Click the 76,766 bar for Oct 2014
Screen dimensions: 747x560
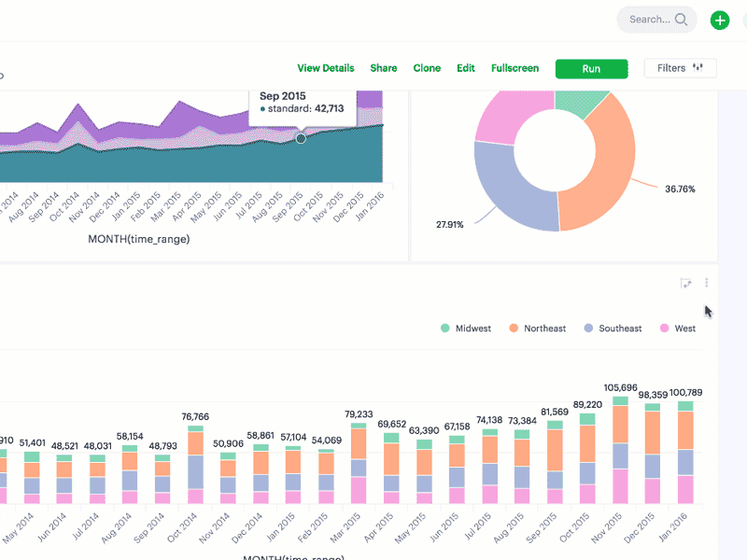(195, 464)
